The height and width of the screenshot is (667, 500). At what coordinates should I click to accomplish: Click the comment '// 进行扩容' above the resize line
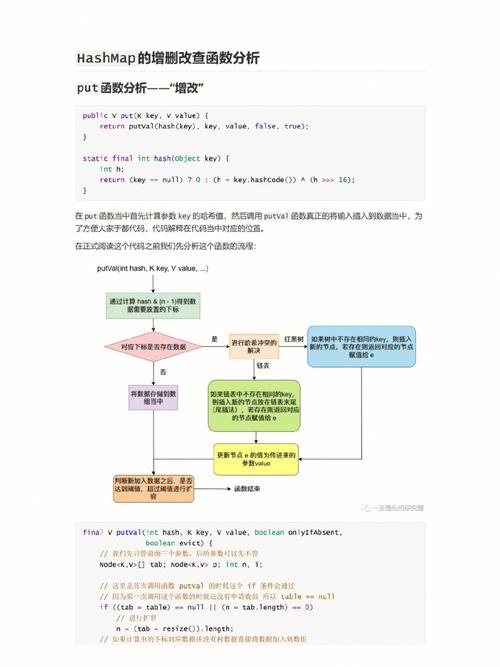pos(136,618)
